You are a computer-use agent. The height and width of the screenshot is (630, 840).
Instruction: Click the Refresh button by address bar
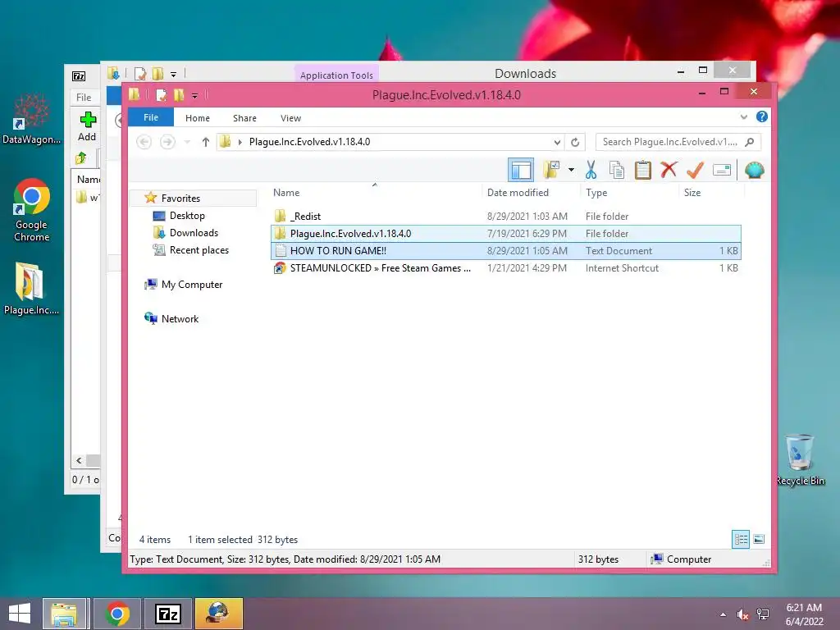pyautogui.click(x=575, y=142)
